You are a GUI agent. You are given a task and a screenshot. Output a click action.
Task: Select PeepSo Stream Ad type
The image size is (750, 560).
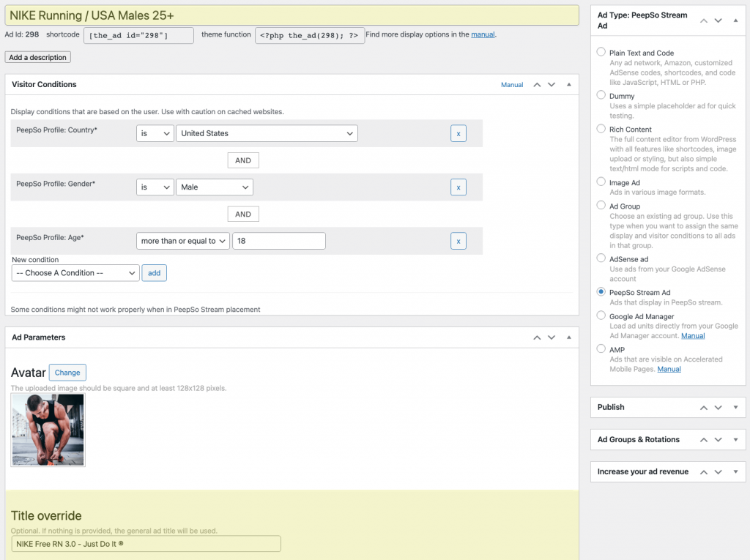click(601, 292)
